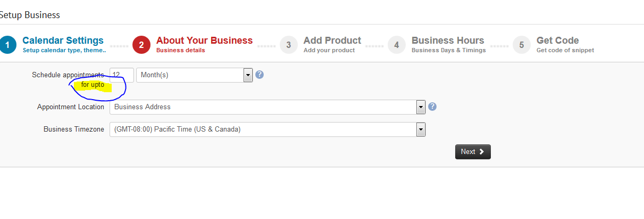The height and width of the screenshot is (219, 644).
Task: Open help icon beside Appointment Location
Action: [432, 107]
